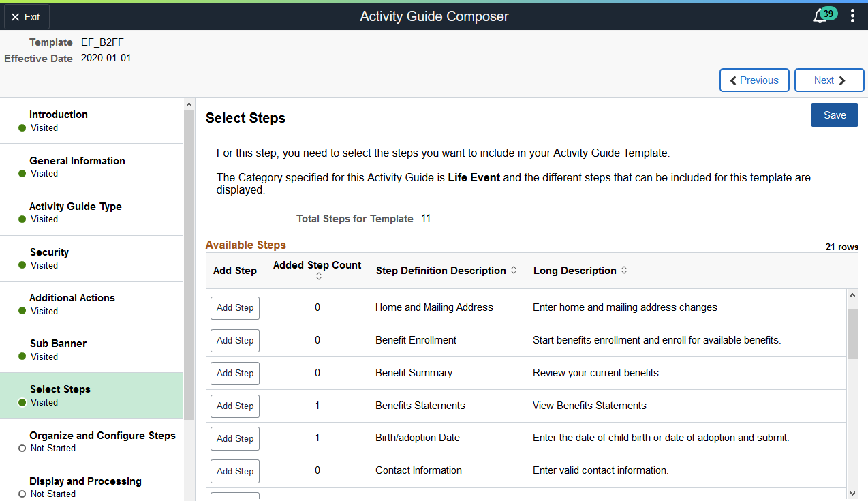This screenshot has width=868, height=501.
Task: Click 'View Benefits Statements' long description
Action: [589, 406]
